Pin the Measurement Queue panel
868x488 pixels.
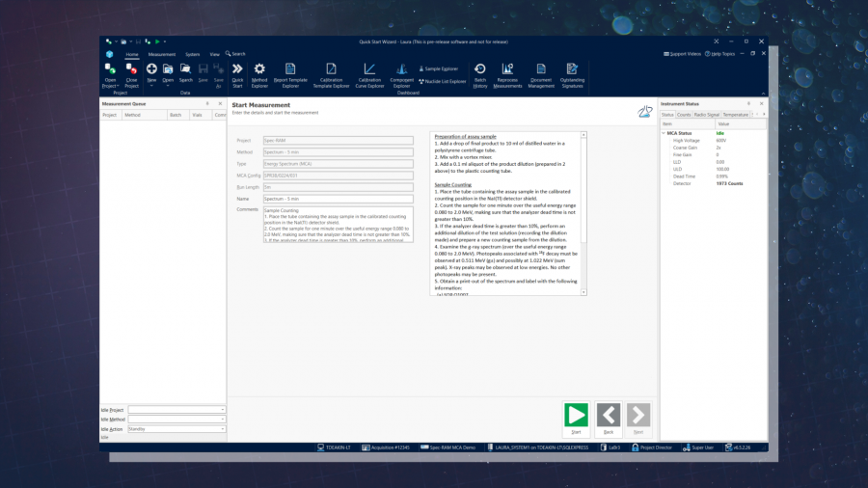coord(208,103)
